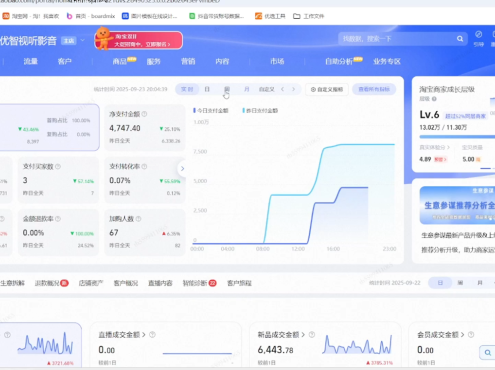Screen dimensions: 495x370
Task: Switch to 客户旅程 tab
Action: pyautogui.click(x=239, y=283)
